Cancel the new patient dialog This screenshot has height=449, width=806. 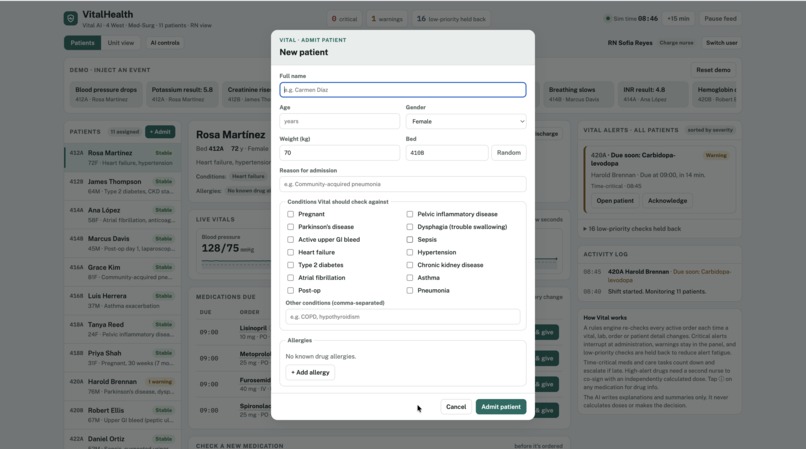[x=456, y=407]
